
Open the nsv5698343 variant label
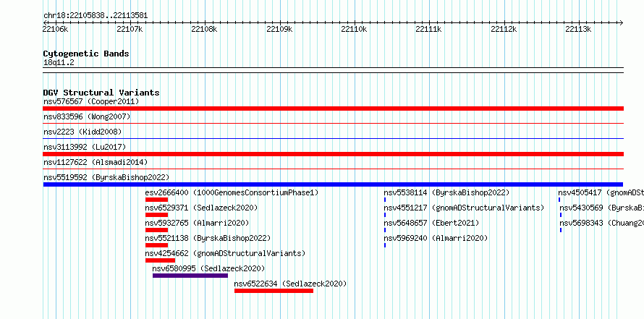coord(602,223)
